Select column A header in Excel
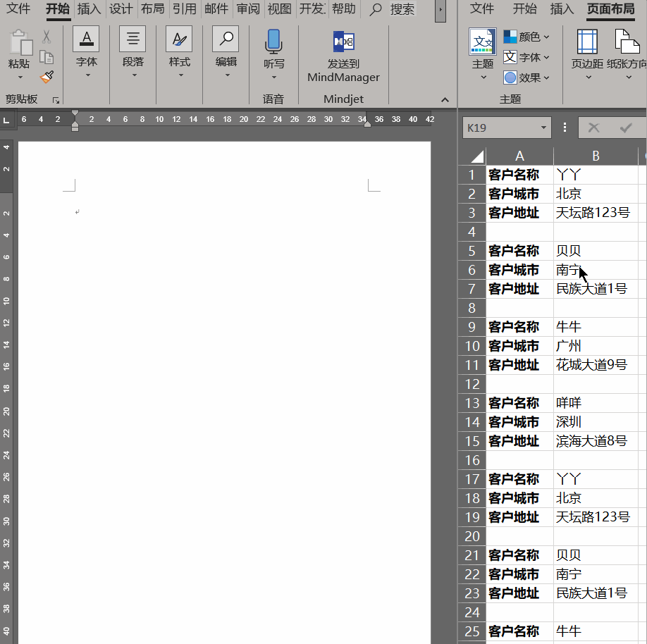Viewport: 647px width, 644px height. 519,156
